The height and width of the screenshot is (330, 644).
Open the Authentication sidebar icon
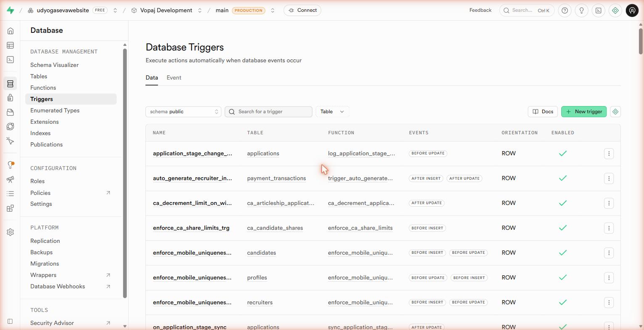tap(11, 98)
